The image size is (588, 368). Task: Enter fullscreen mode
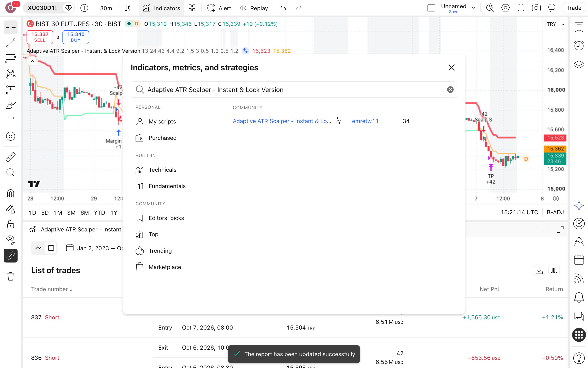(521, 8)
